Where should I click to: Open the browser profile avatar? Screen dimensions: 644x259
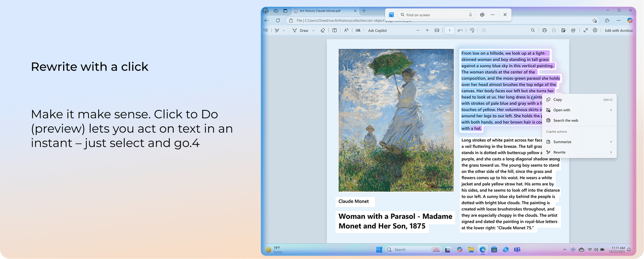click(x=266, y=11)
